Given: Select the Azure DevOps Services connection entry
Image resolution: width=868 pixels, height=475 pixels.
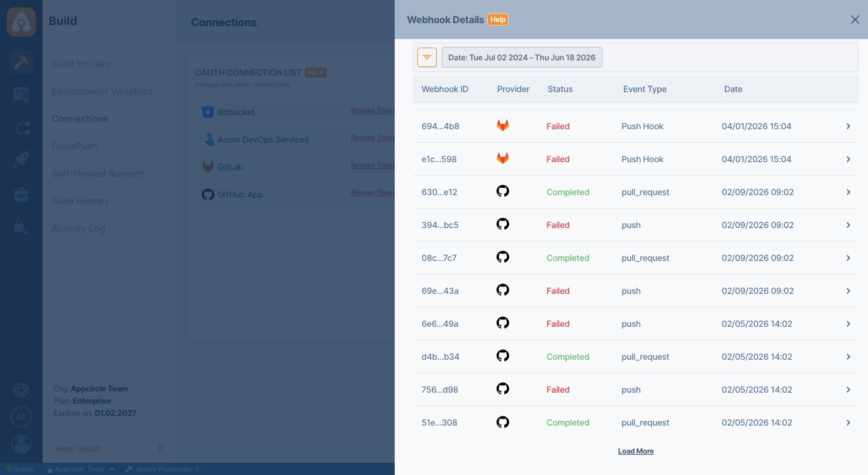Looking at the screenshot, I should coord(255,140).
